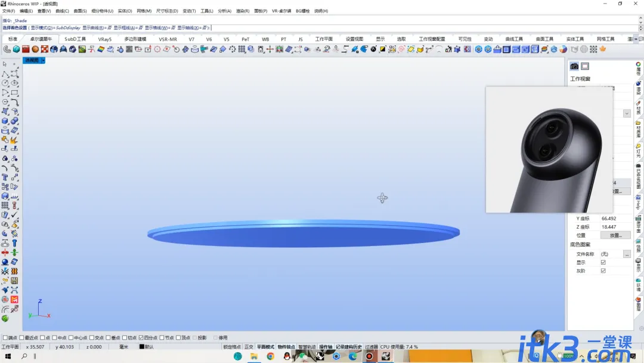
Task: Click the rainbow gradient surface icon
Action: [101, 50]
